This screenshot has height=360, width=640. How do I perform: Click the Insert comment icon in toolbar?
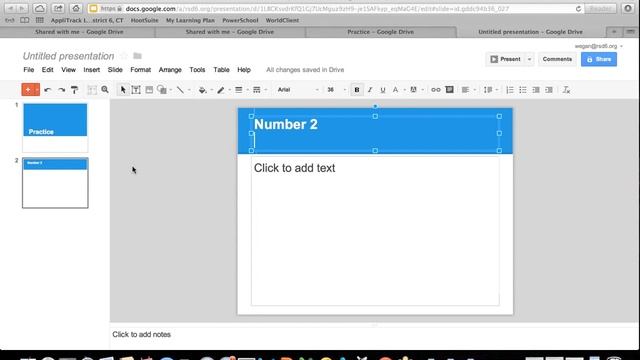click(449, 90)
